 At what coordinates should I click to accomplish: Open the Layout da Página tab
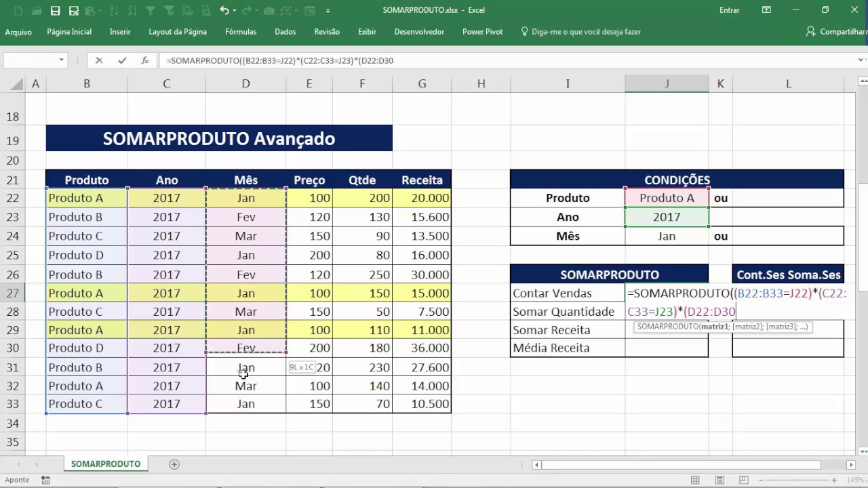178,32
